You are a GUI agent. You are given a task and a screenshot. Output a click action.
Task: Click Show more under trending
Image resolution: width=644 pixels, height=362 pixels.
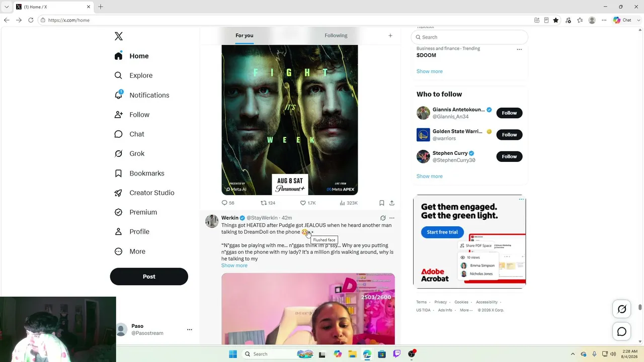pyautogui.click(x=430, y=71)
